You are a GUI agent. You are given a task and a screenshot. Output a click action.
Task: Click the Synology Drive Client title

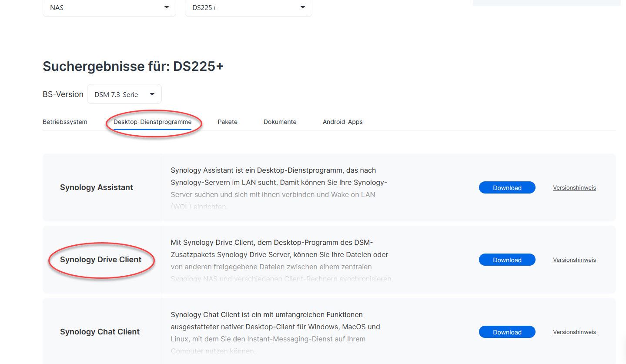(100, 260)
